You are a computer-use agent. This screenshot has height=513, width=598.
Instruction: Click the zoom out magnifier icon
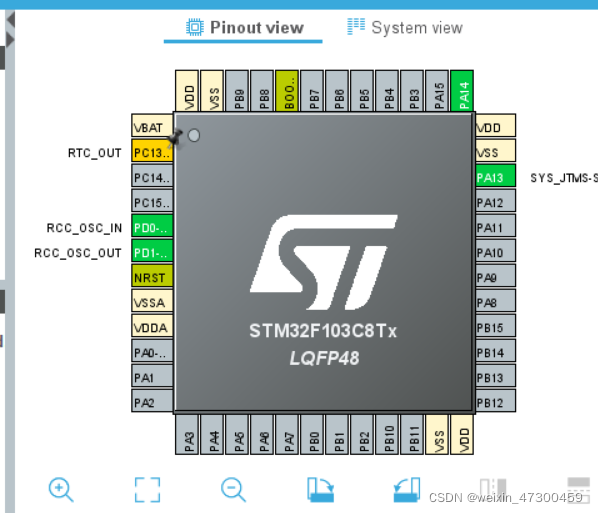coord(233,489)
